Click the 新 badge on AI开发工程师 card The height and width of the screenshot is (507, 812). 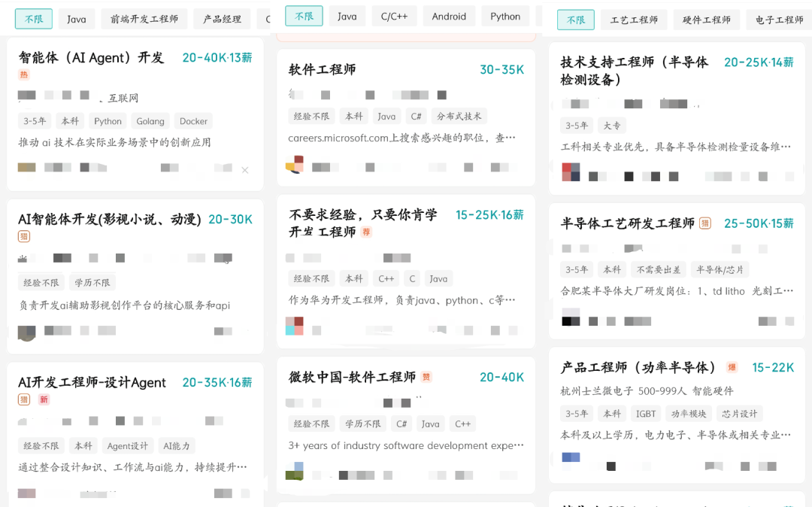43,398
